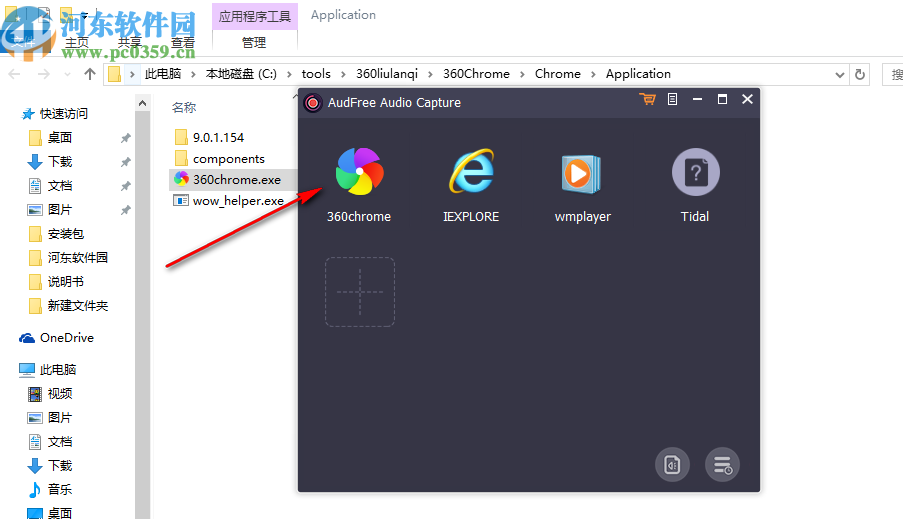Open the AudFree menu icon in title bar

672,99
